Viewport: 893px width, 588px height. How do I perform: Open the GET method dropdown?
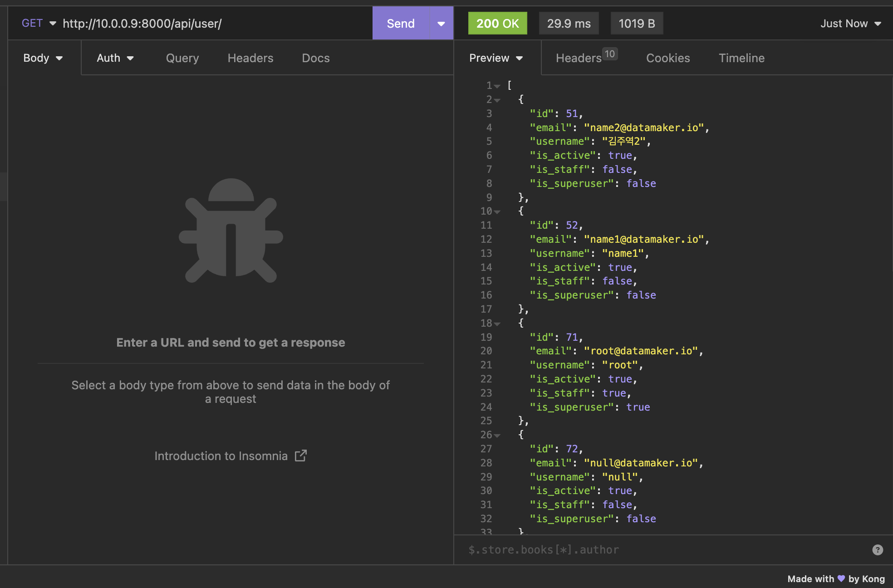[39, 24]
